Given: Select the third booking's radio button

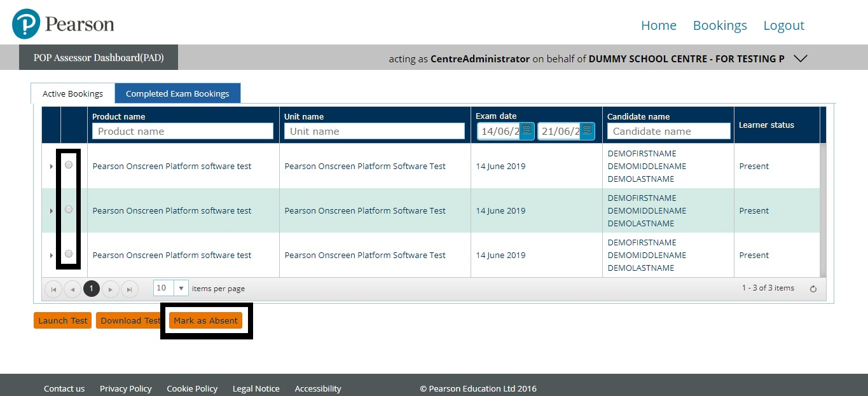Looking at the screenshot, I should point(69,254).
